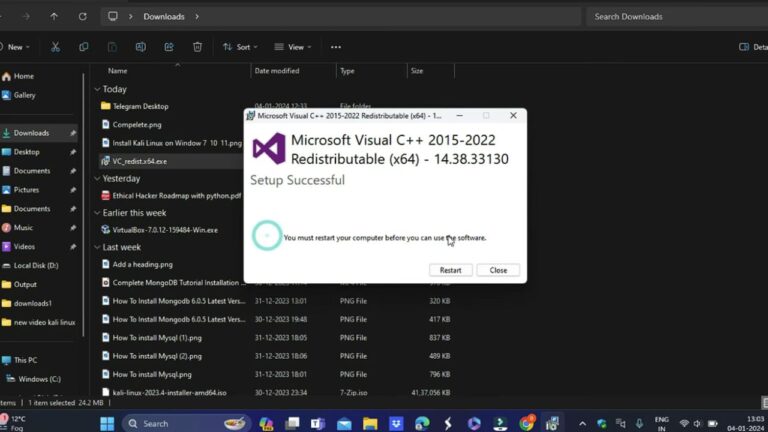Screen dimensions: 768x432
Task: Click the Copy icon in toolbar
Action: click(84, 47)
